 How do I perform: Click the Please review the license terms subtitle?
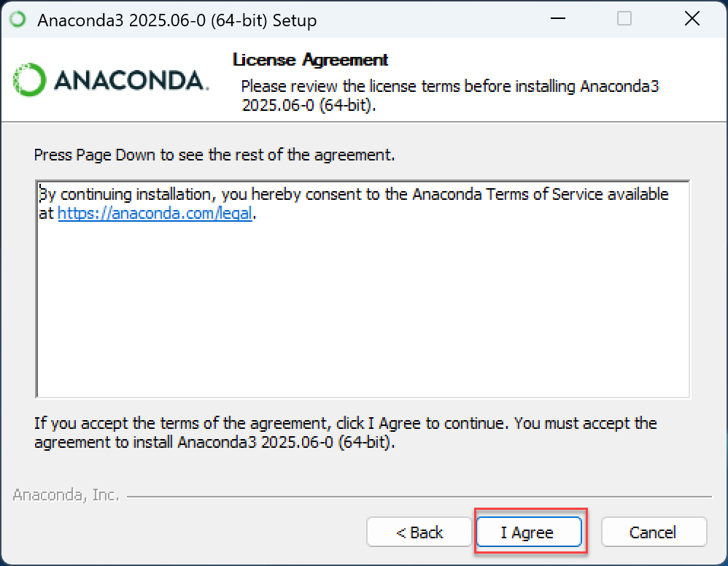[x=449, y=96]
